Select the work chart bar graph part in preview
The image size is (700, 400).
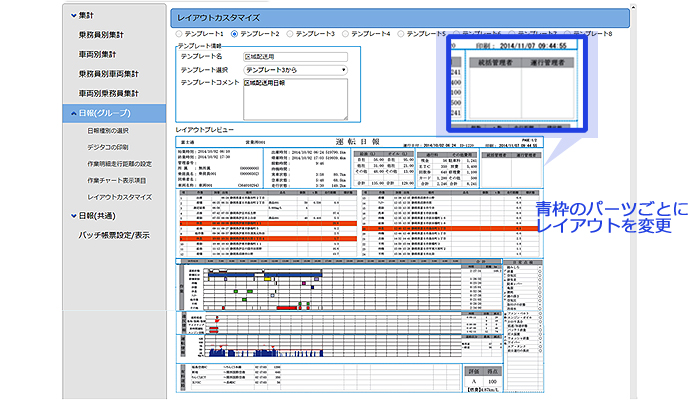click(x=340, y=288)
